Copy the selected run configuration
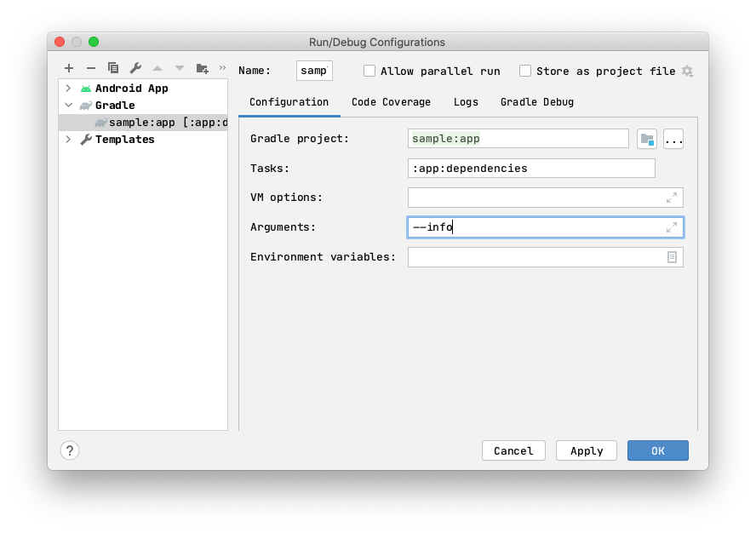 pos(112,68)
